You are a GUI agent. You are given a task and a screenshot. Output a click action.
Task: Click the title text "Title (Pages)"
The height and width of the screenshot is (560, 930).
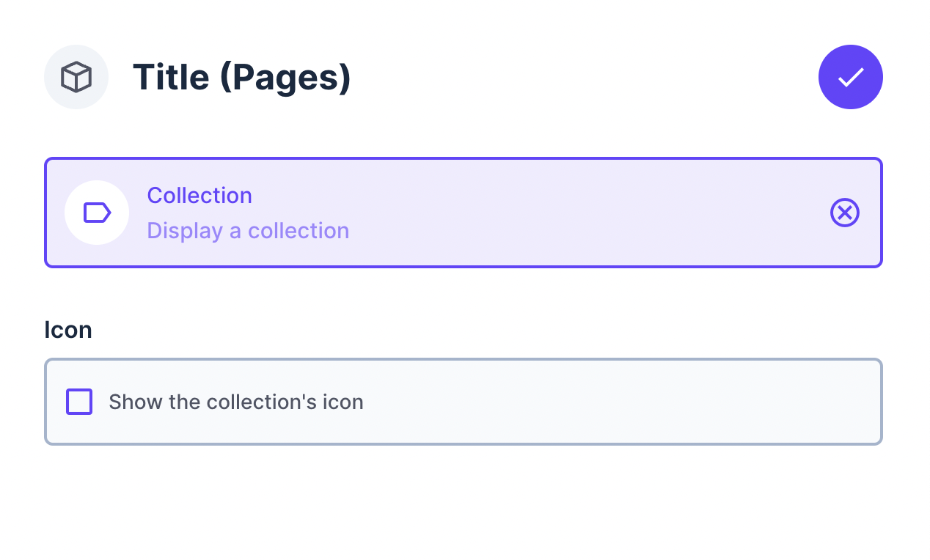[x=241, y=76]
